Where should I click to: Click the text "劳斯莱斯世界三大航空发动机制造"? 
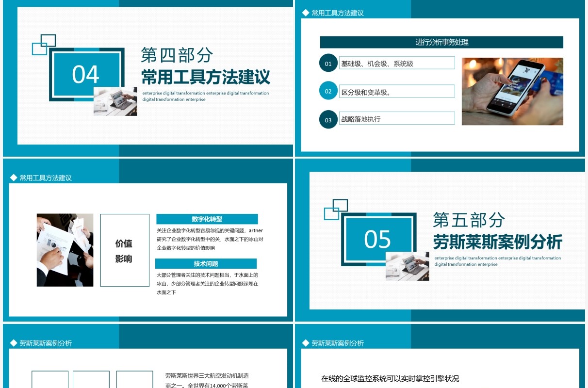click(207, 376)
